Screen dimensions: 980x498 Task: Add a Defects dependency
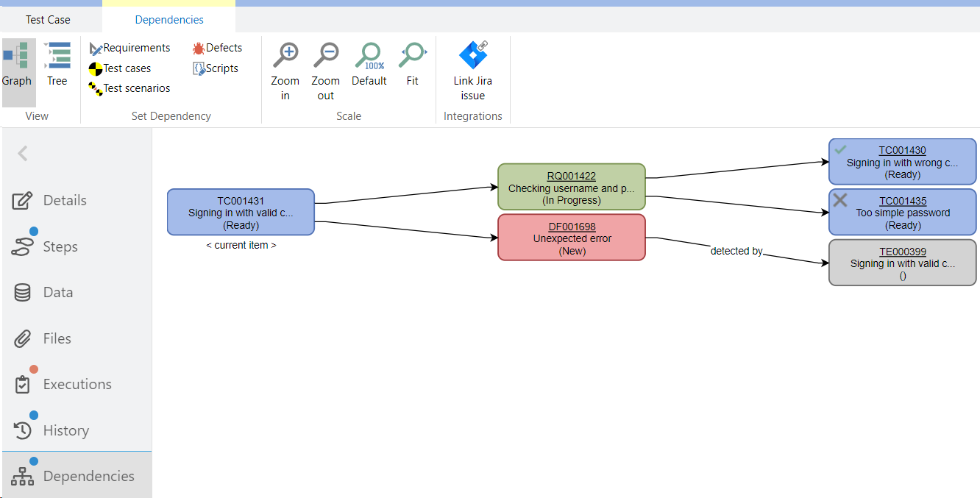point(217,48)
